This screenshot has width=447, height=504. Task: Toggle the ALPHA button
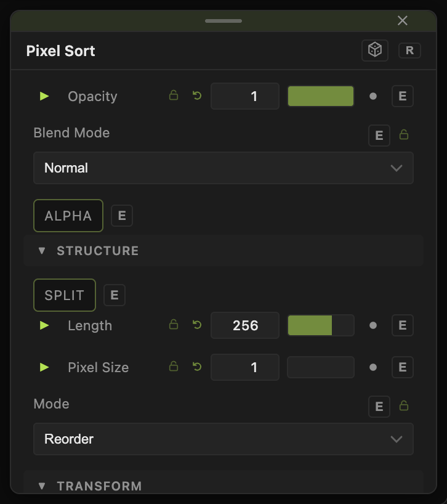[x=68, y=216]
